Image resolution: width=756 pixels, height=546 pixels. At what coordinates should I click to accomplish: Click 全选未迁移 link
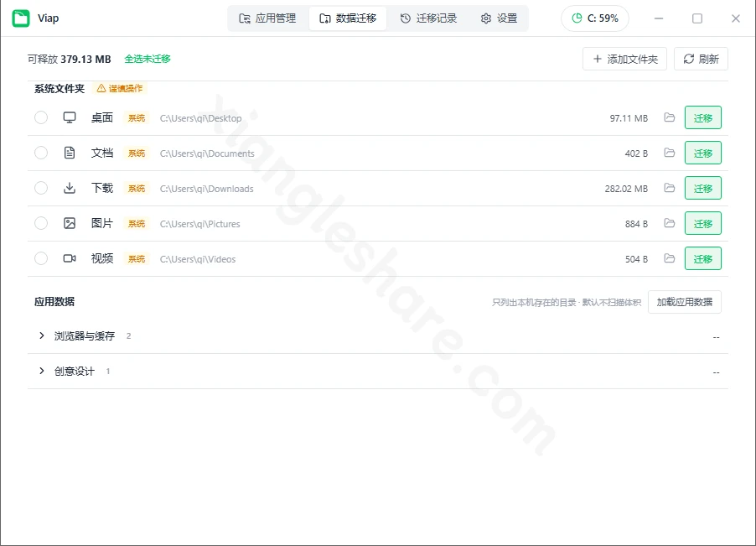coord(148,59)
